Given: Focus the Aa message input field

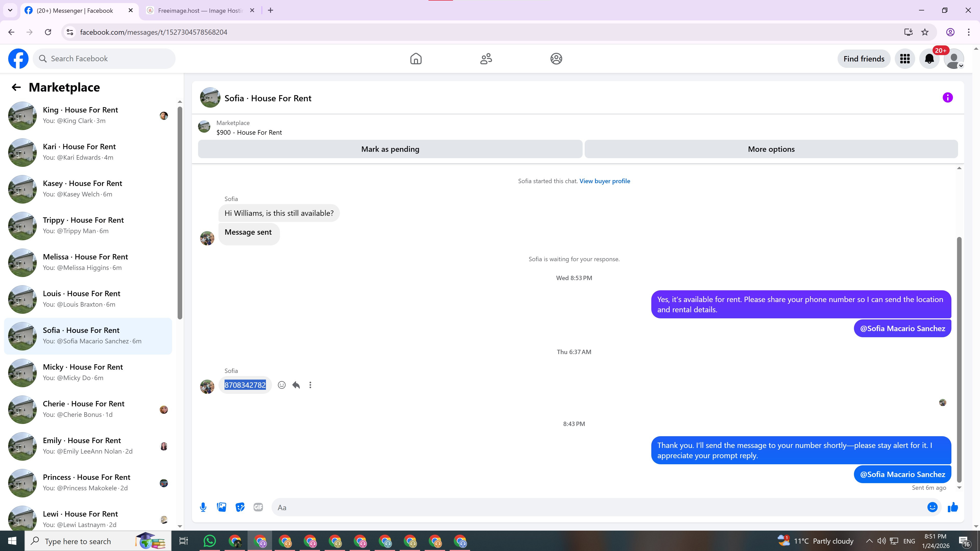Looking at the screenshot, I should (597, 507).
